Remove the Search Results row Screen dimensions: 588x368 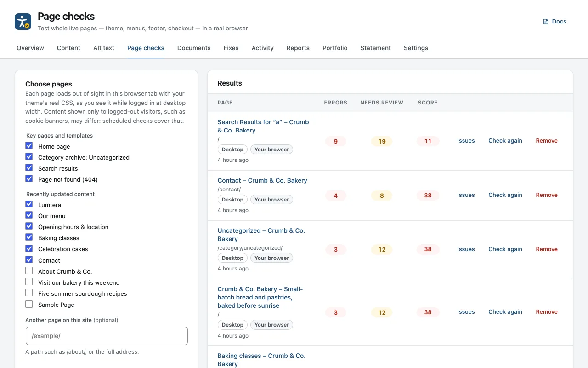[547, 141]
